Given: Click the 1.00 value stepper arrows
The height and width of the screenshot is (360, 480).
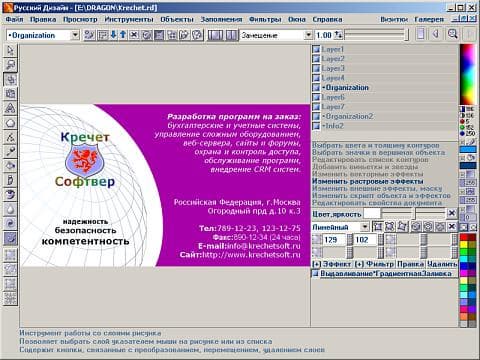Looking at the screenshot, I should coord(338,35).
